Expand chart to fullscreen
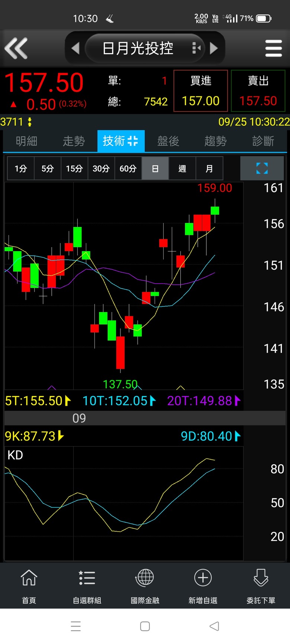The image size is (290, 644). coord(262,168)
